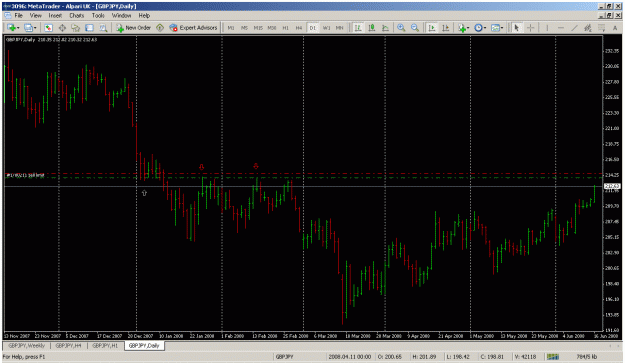Open the File menu

(x=18, y=16)
